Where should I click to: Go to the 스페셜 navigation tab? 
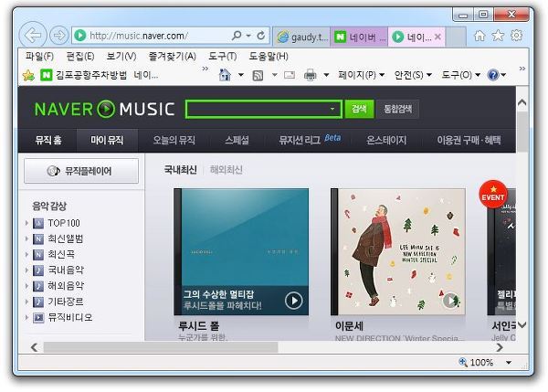(237, 140)
